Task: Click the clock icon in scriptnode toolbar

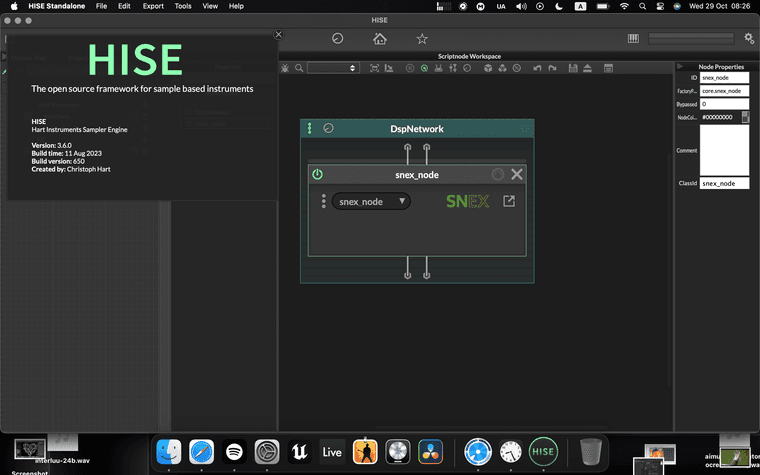Action: pos(467,68)
